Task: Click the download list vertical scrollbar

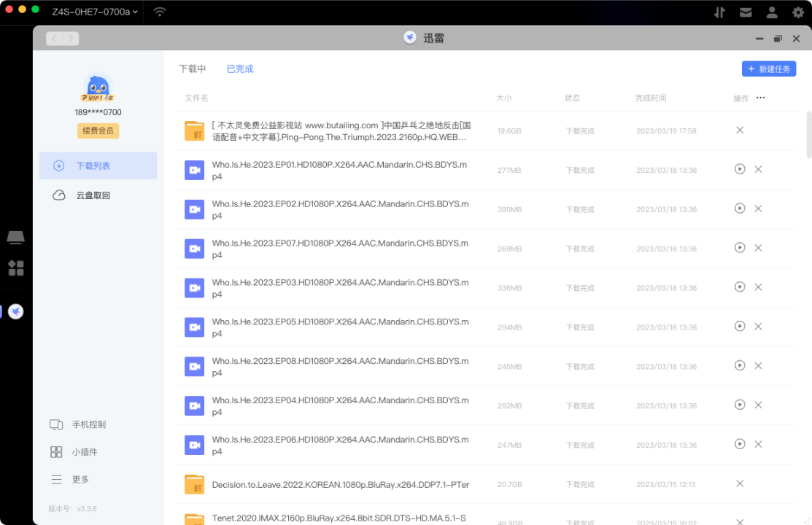Action: (809, 135)
